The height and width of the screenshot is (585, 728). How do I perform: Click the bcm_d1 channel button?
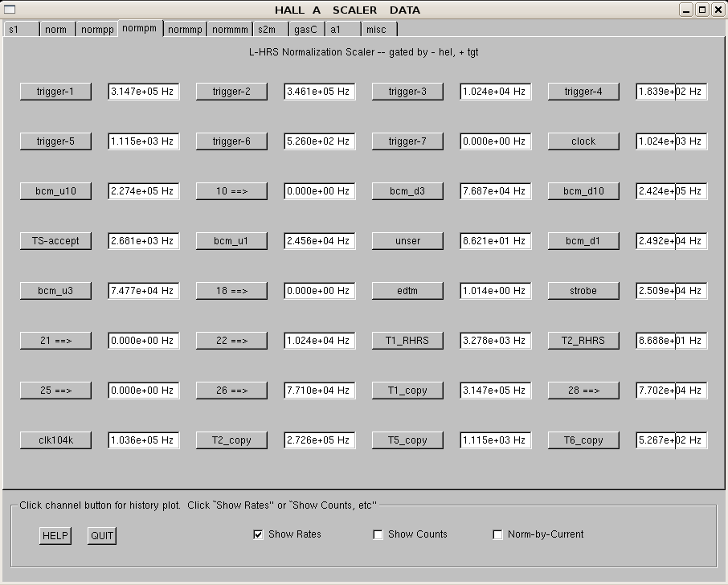[x=583, y=241]
